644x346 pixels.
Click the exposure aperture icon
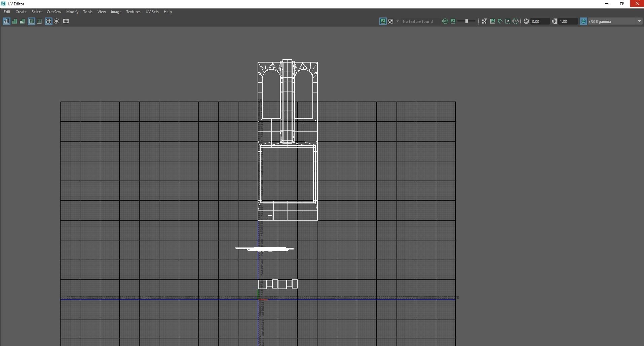pos(526,21)
